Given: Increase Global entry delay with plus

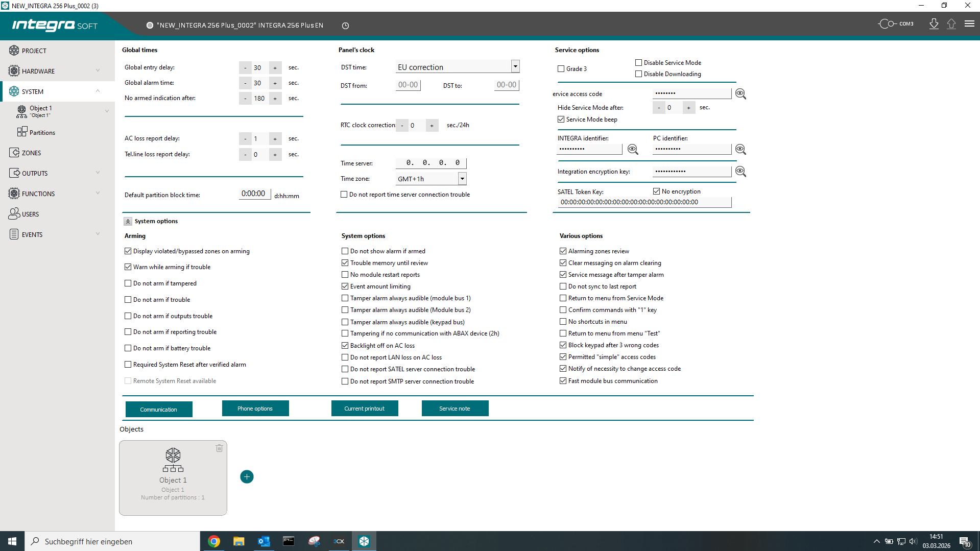Looking at the screenshot, I should coord(275,68).
